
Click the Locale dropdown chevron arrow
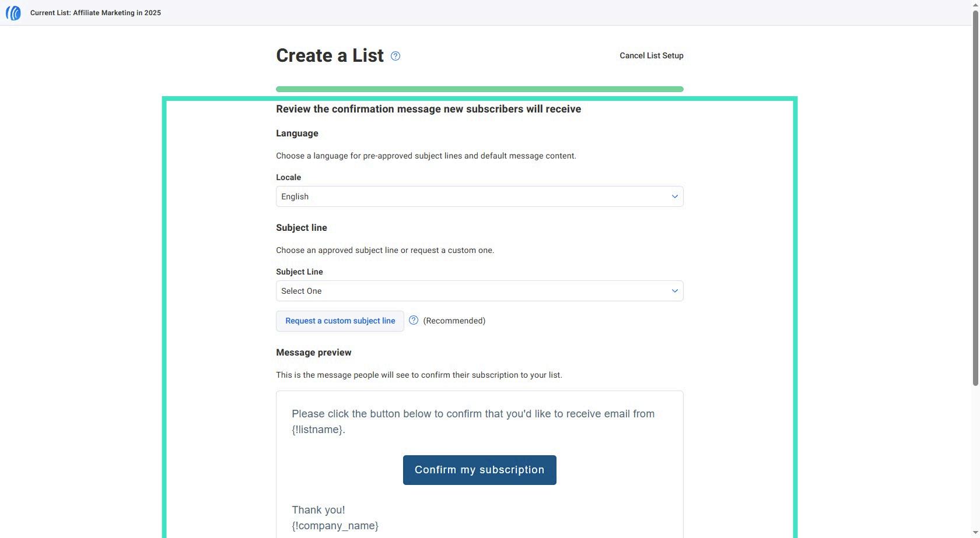pyautogui.click(x=674, y=196)
